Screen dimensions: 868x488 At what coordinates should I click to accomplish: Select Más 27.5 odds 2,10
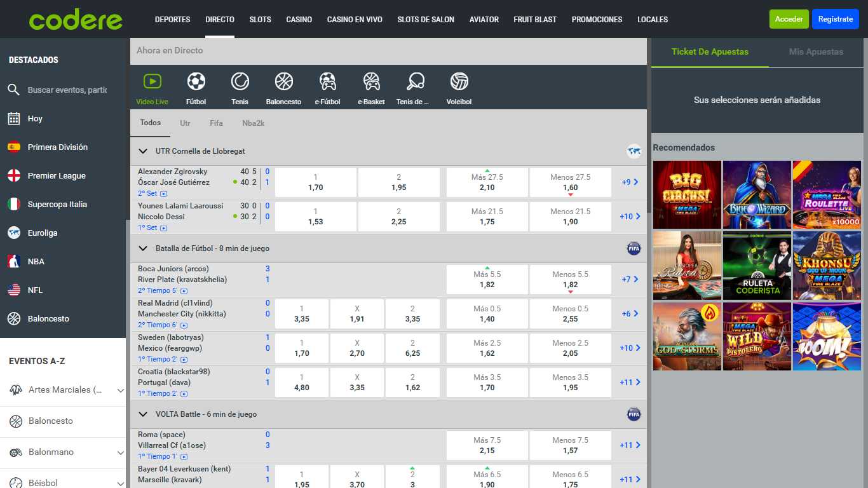(487, 182)
